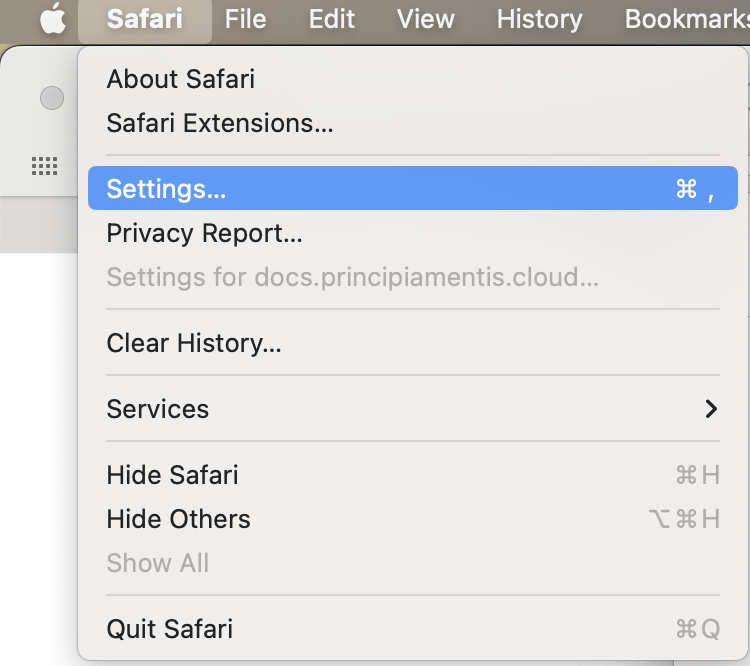Viewport: 750px width, 666px height.
Task: Choose Clear History… menu entry
Action: [194, 343]
